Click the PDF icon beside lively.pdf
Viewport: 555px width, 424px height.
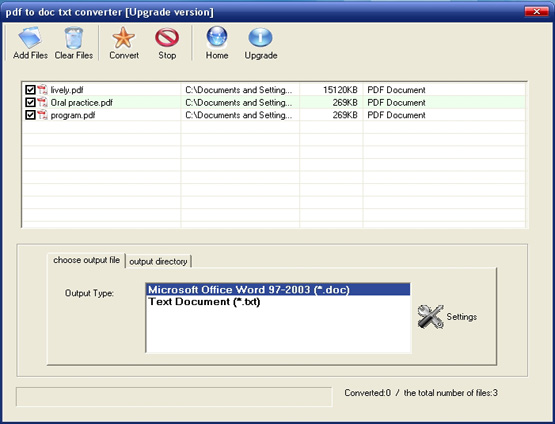pyautogui.click(x=42, y=90)
